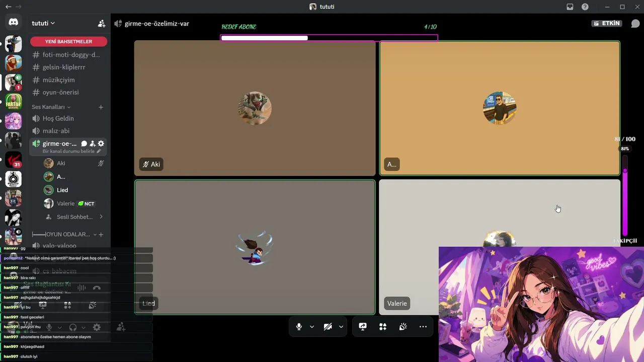Focus the A... video tile
Image resolution: width=644 pixels, height=362 pixels.
pos(500,108)
